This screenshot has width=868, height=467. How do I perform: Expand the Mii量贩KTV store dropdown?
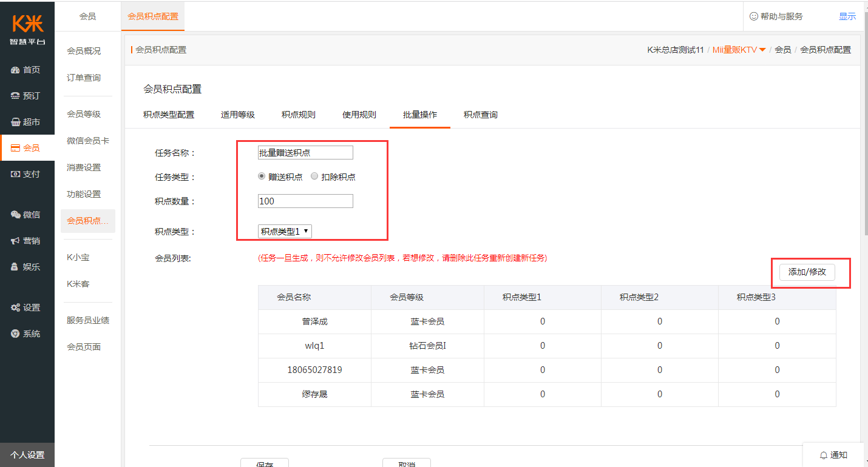click(x=739, y=50)
